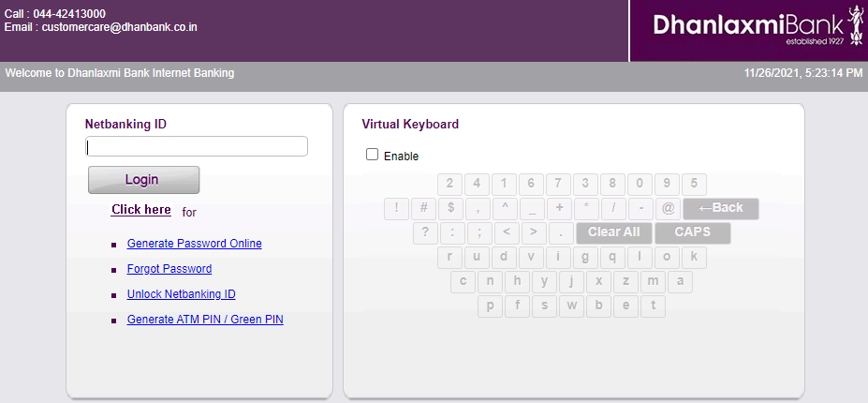
Task: Click the semicolon (;) key
Action: tap(479, 233)
